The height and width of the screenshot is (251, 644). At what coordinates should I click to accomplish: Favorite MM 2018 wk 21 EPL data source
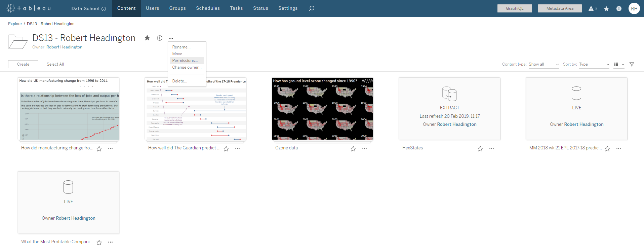tap(607, 149)
